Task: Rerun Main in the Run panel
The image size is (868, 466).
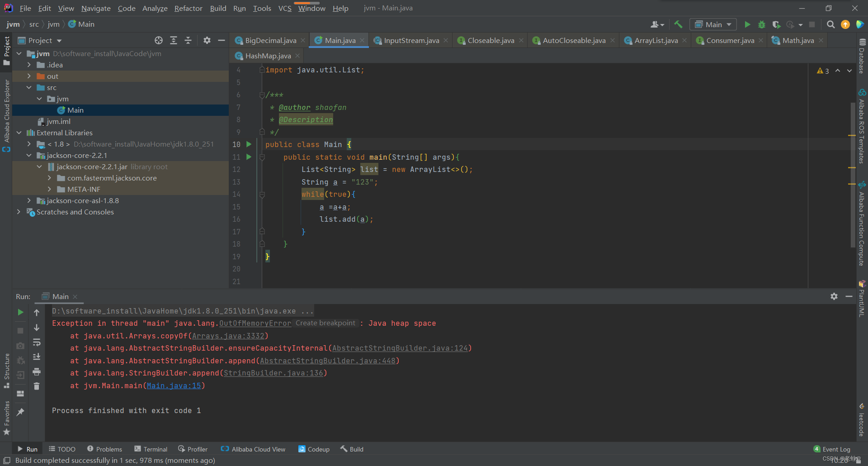Action: (x=20, y=312)
